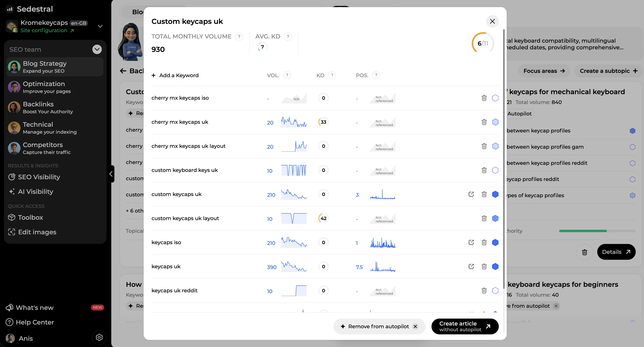Screen dimensions: 644x347
Task: Open Blog Strategy section
Action: pos(55,67)
